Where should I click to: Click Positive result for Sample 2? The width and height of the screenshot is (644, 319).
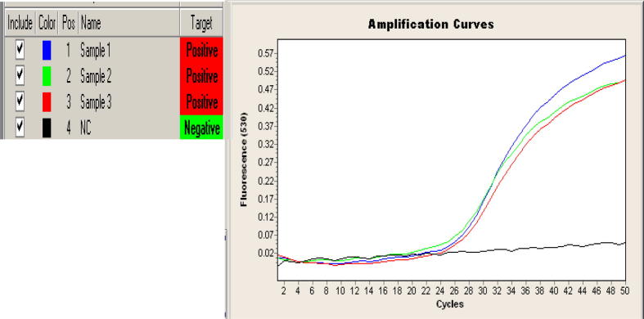click(201, 76)
